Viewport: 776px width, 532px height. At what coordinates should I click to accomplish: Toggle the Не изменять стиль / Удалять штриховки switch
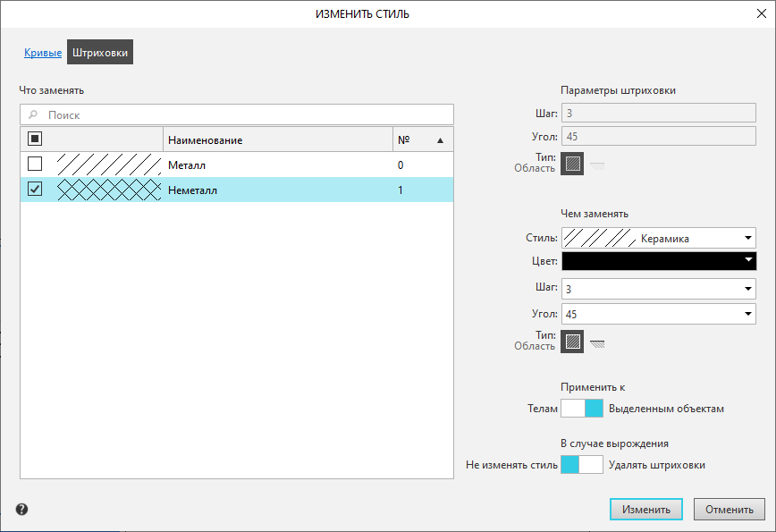click(581, 465)
